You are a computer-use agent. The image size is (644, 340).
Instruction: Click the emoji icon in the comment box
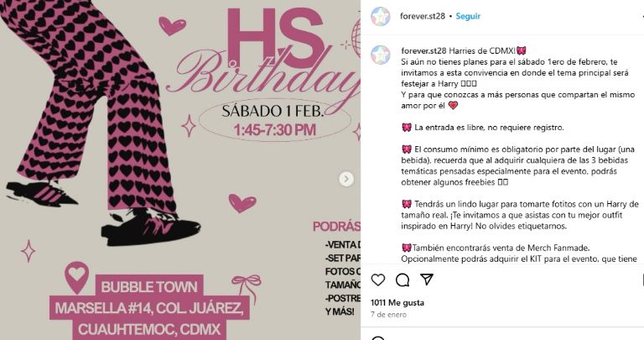(378, 338)
